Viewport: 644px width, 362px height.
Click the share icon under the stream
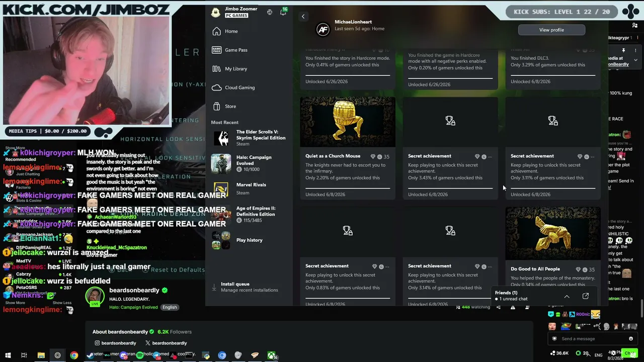click(x=499, y=307)
